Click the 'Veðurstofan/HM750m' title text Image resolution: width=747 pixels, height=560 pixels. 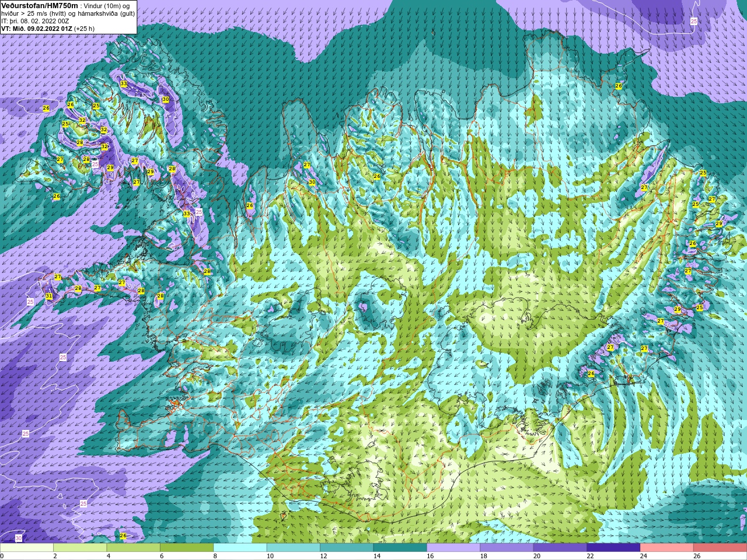[39, 5]
